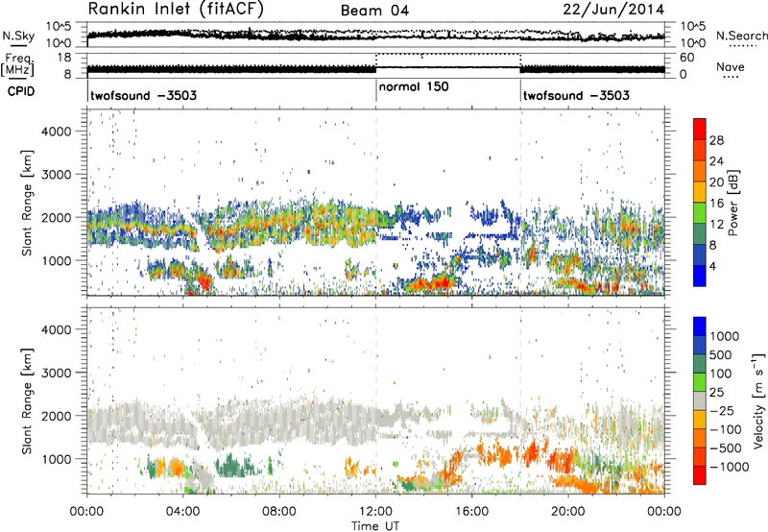The height and width of the screenshot is (532, 768).
Task: Click the 'Rankin Inlet (fitACF)' title
Action: point(176,9)
